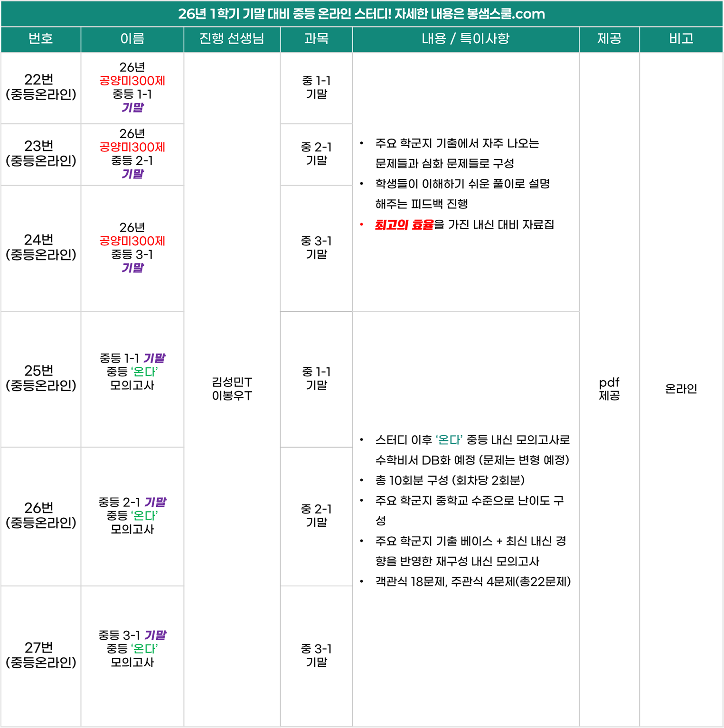Click bullet text 주요 학군지 기출에서 자주 나오는

pos(457,143)
